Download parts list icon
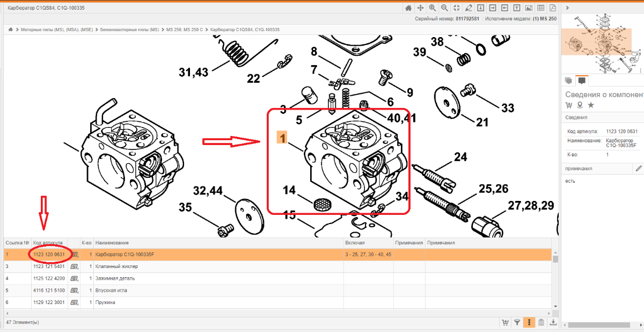 553,322
